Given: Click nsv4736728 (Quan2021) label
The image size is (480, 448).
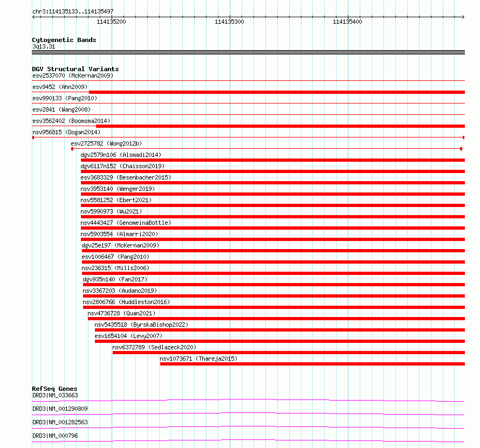Looking at the screenshot, I should [x=121, y=313].
